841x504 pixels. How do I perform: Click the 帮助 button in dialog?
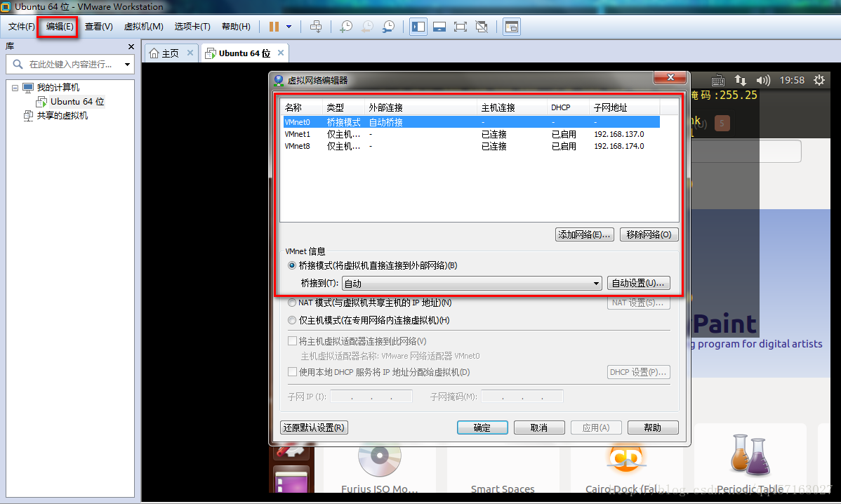(653, 427)
